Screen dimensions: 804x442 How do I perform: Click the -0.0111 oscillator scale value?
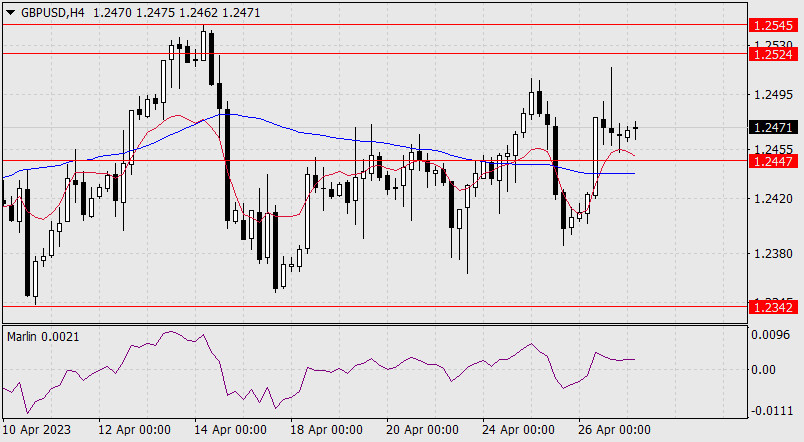770,409
